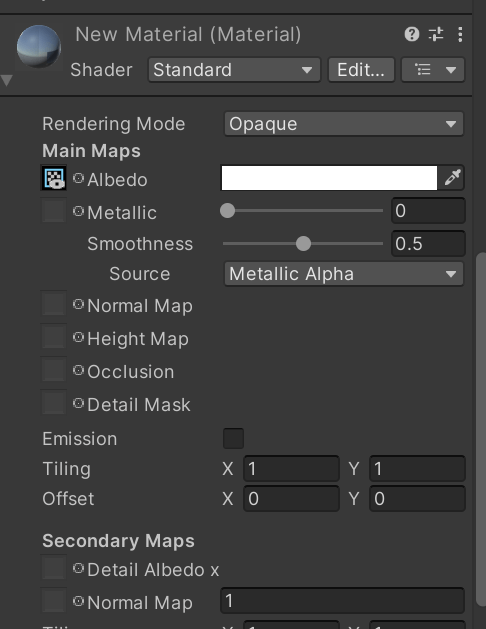Click the main Offset X field
Viewport: 486px width, 629px height.
point(292,499)
